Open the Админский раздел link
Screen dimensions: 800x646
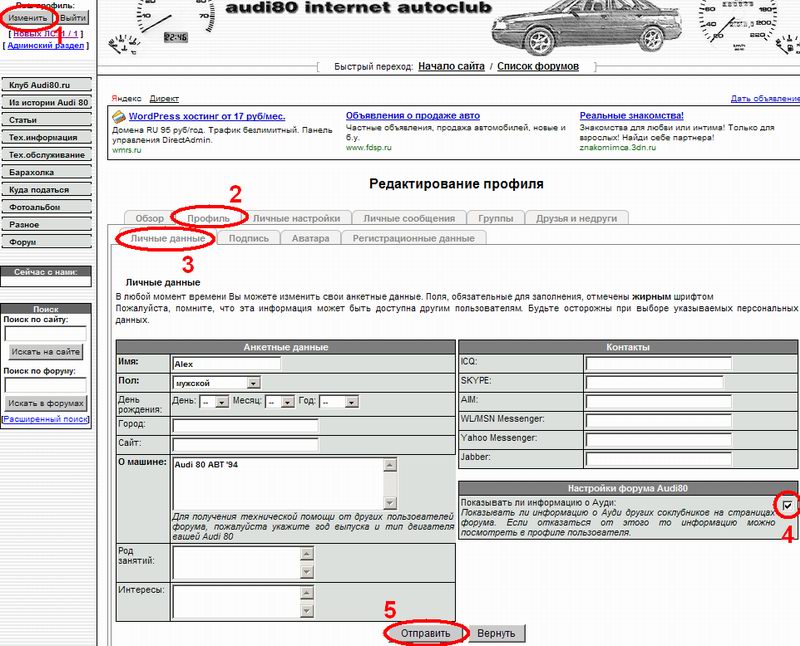point(45,45)
